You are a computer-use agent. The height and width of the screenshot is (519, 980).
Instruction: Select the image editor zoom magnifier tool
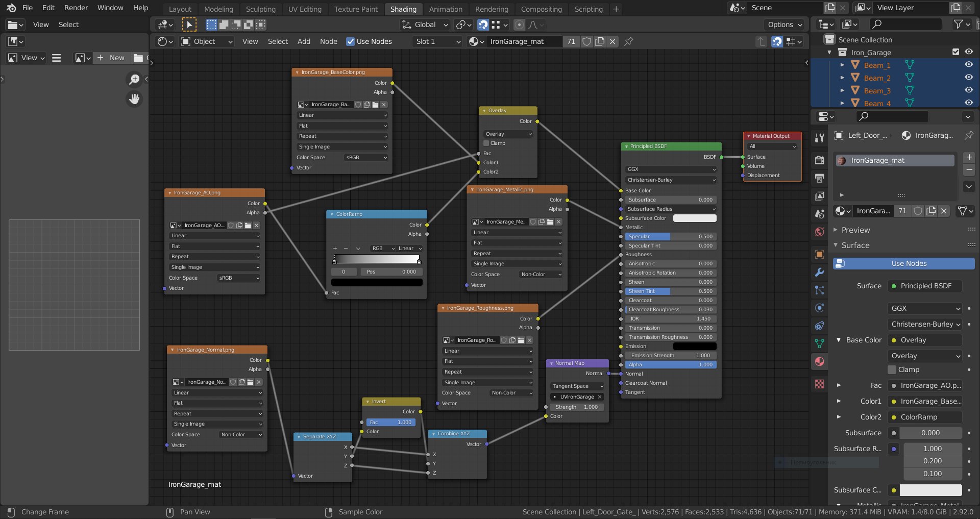tap(134, 79)
